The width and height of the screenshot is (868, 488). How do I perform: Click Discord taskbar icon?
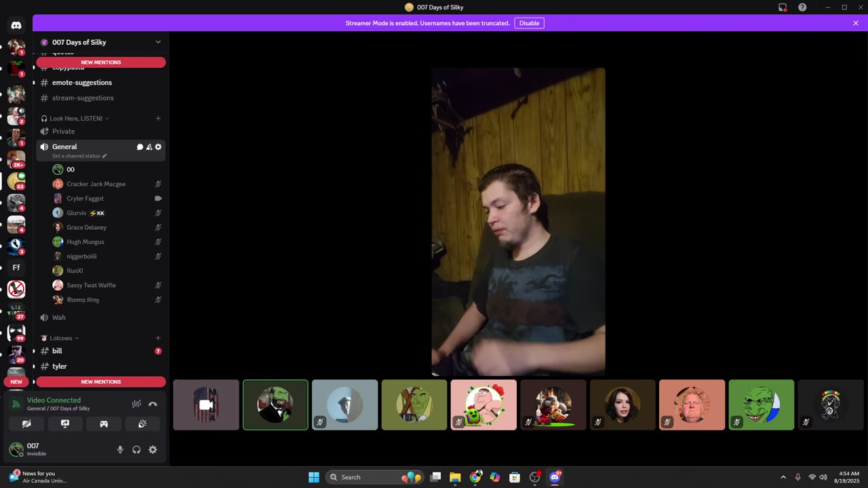pyautogui.click(x=555, y=477)
